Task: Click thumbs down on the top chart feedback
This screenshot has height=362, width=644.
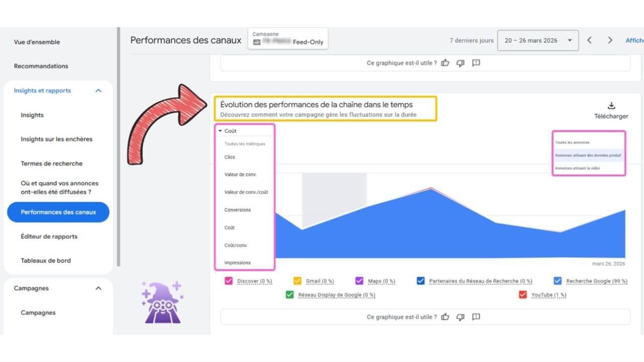Action: pyautogui.click(x=460, y=63)
